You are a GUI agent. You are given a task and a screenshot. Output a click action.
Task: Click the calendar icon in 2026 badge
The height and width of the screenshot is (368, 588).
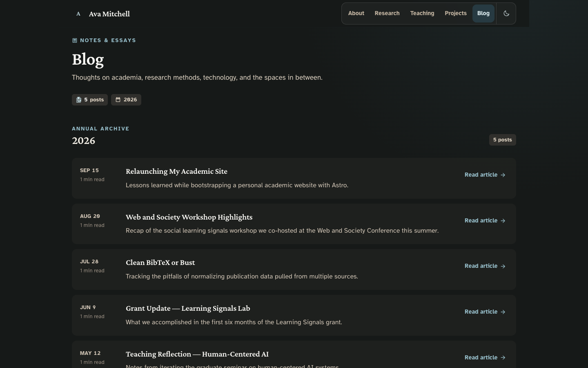pos(118,100)
